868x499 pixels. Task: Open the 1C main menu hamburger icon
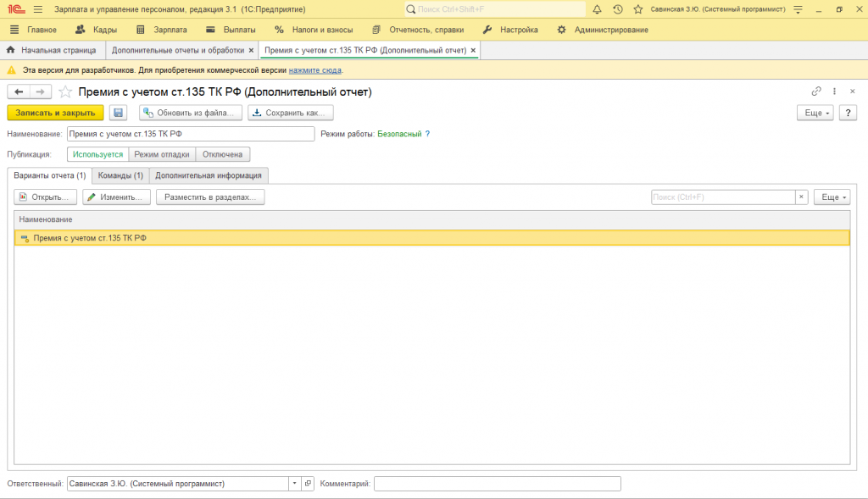tap(37, 9)
